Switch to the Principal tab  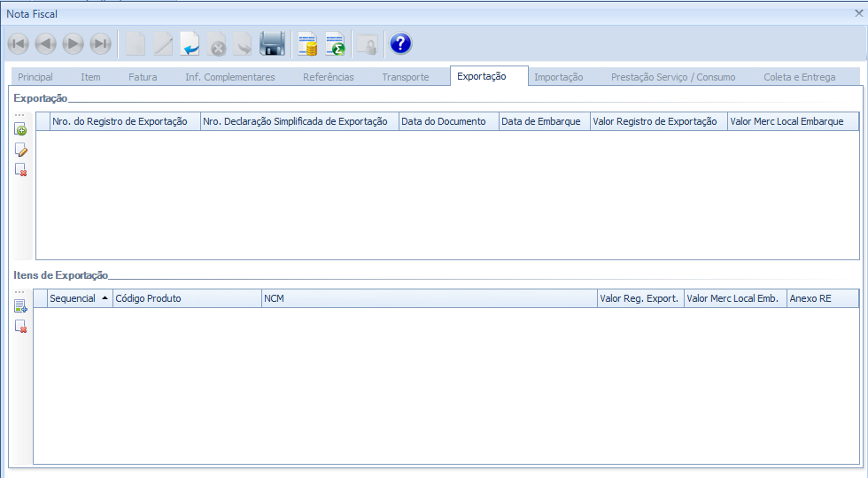(x=35, y=77)
